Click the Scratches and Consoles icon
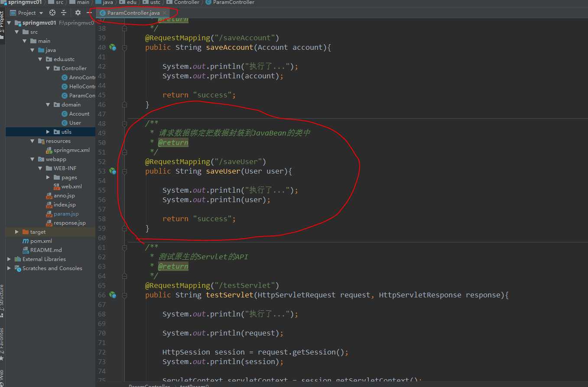Screen dimensions: 588x387 18,268
